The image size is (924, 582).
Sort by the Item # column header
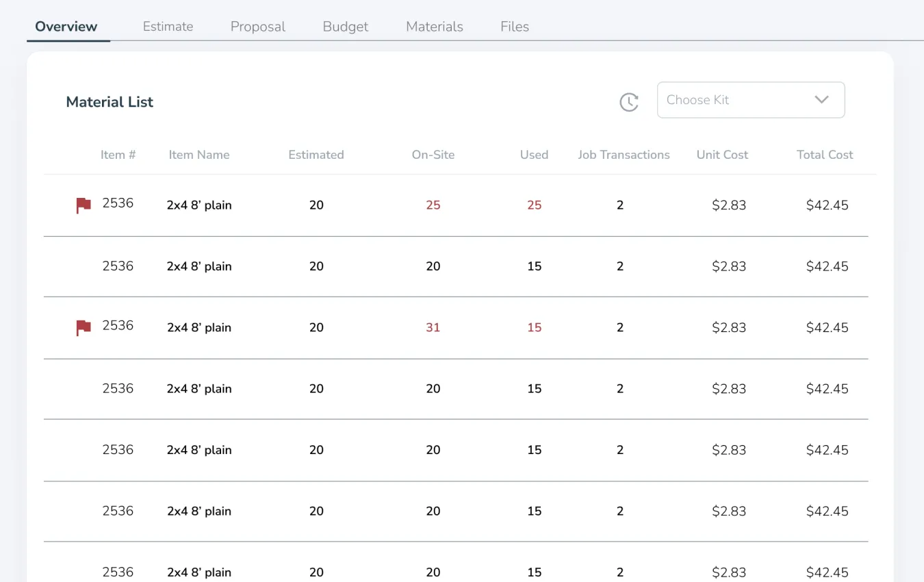click(118, 155)
